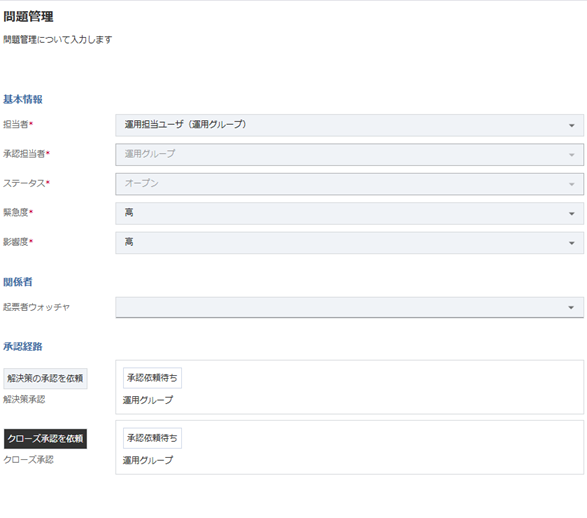Click the arrow icon of 影響度 dropdown

[572, 243]
